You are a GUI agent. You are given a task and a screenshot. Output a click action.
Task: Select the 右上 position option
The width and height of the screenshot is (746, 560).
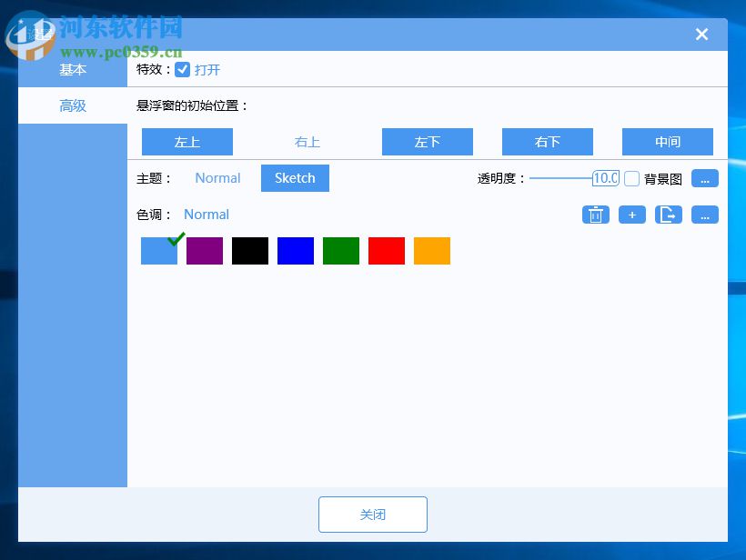[x=307, y=142]
